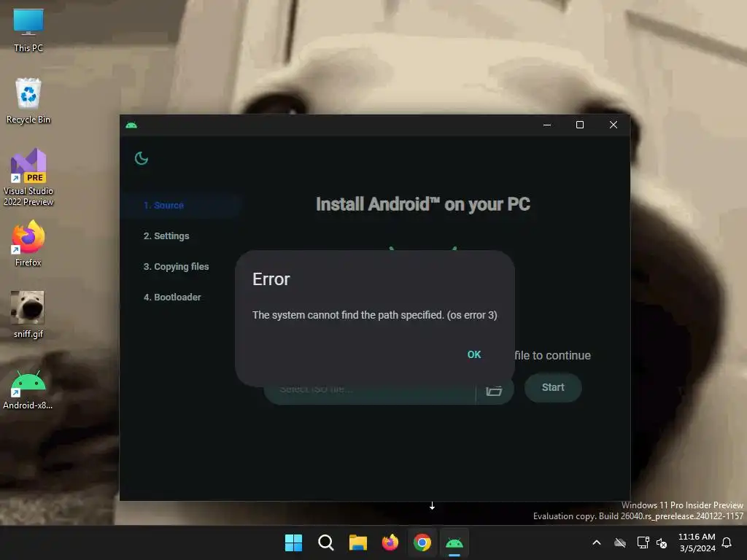The image size is (747, 560).
Task: Open the Windows Start menu
Action: coord(293,542)
